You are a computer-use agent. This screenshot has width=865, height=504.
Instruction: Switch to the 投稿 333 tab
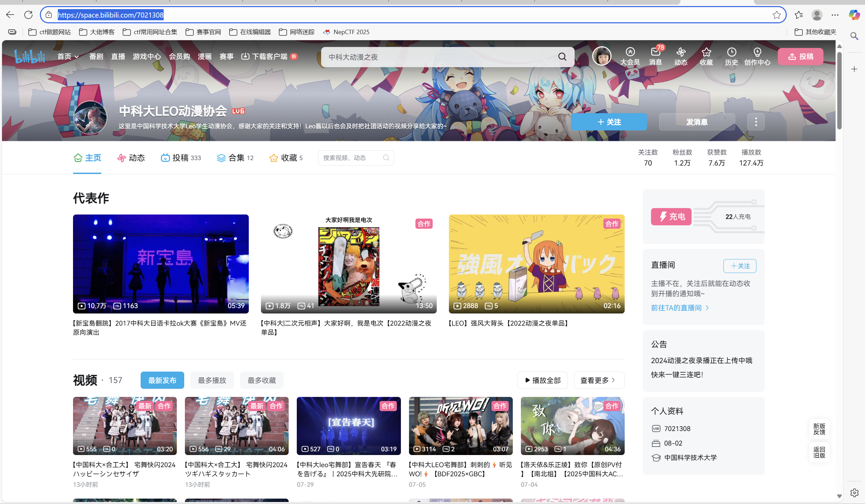tap(181, 158)
